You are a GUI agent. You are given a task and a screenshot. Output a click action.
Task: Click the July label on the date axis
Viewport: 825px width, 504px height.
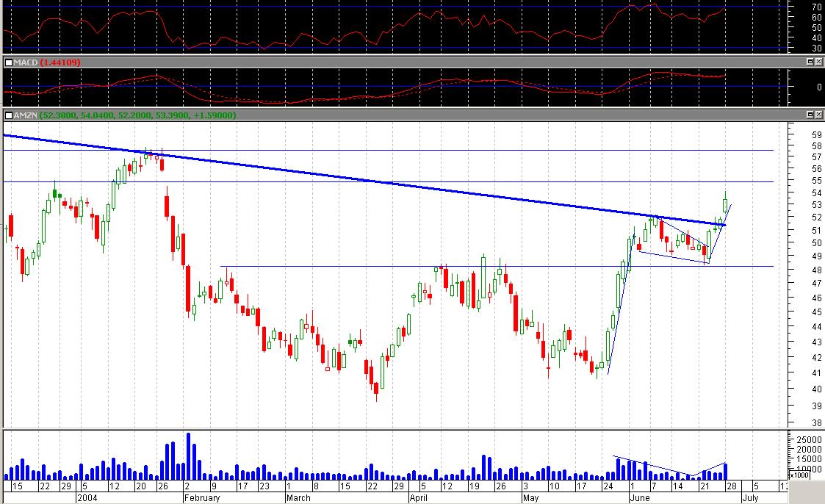click(x=750, y=497)
